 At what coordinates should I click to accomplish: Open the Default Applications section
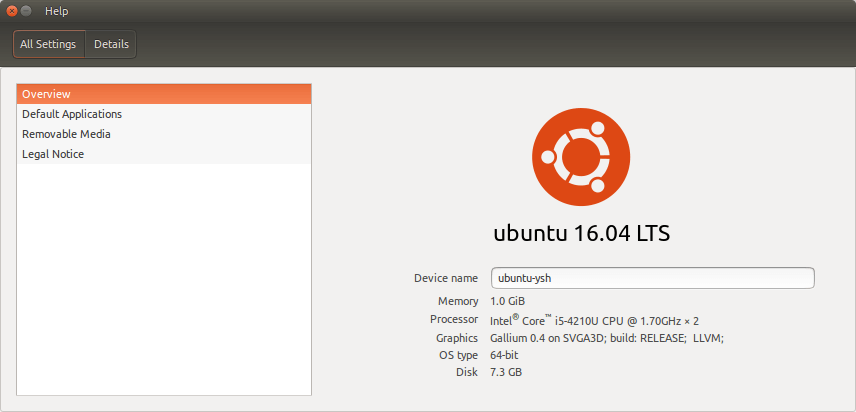click(x=164, y=114)
